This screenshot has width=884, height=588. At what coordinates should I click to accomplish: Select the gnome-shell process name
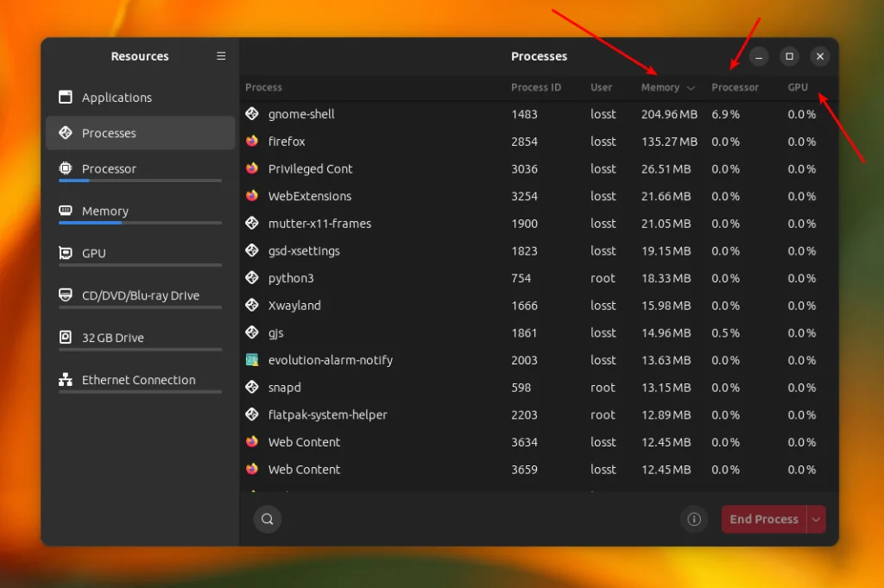click(x=301, y=115)
